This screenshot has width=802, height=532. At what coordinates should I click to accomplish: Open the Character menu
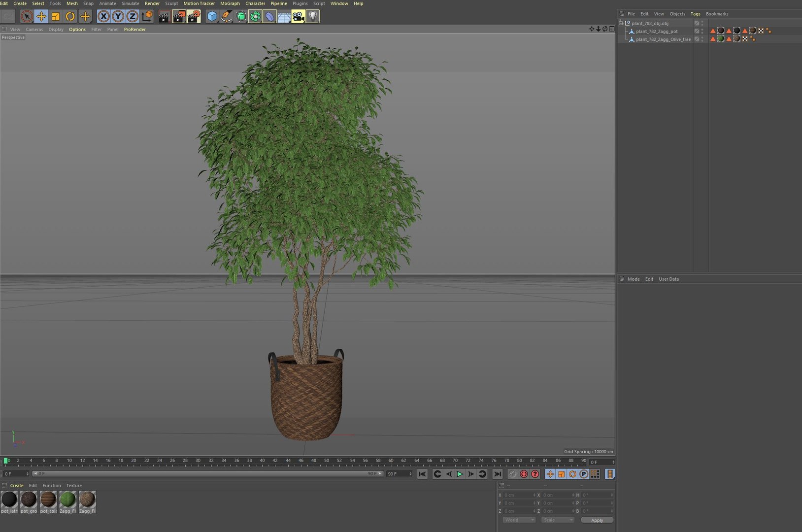[255, 3]
